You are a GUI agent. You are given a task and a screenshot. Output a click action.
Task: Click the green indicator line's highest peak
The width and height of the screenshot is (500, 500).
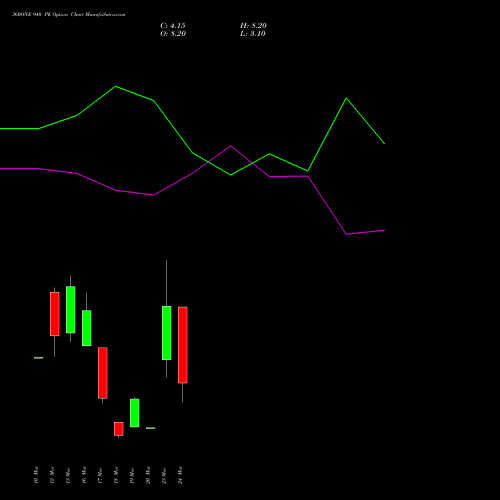(x=115, y=86)
